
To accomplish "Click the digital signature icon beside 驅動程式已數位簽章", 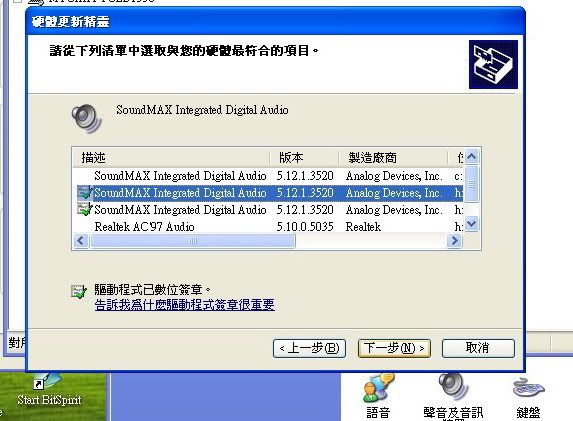I will 79,291.
